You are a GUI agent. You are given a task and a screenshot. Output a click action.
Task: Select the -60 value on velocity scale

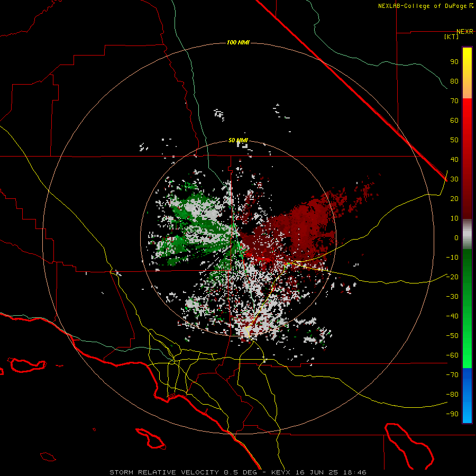pyautogui.click(x=452, y=355)
